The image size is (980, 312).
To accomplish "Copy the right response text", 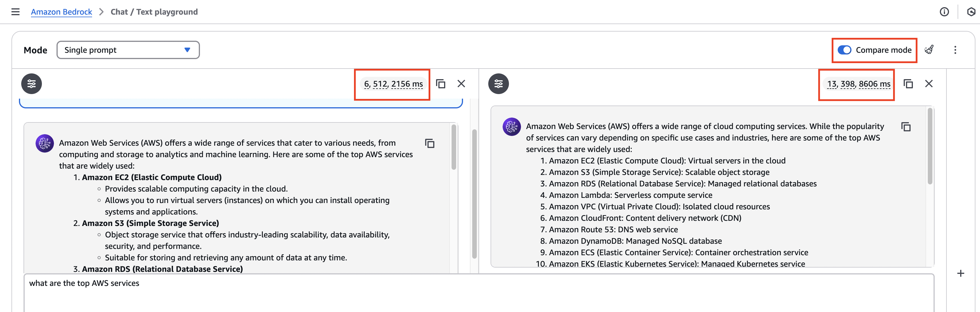I will [906, 127].
